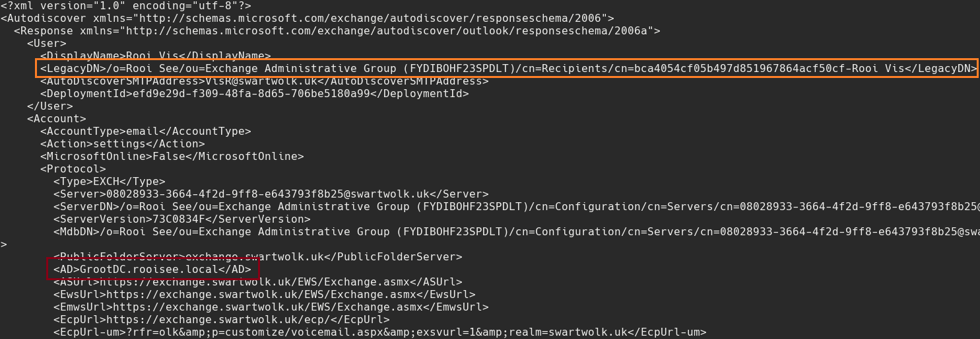The image size is (980, 339).
Task: Click the AccountType email line
Action: (145, 132)
